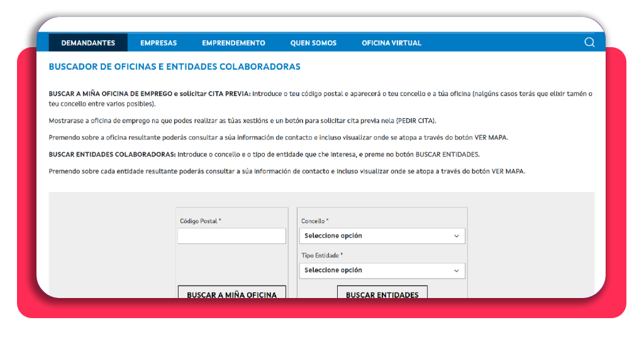This screenshot has height=337, width=644.
Task: Click the BUSCAR A MIÑA OFICINA button
Action: 231,292
